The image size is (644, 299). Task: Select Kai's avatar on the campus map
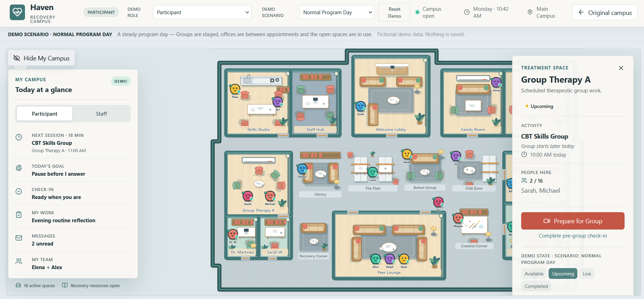pyautogui.click(x=438, y=202)
